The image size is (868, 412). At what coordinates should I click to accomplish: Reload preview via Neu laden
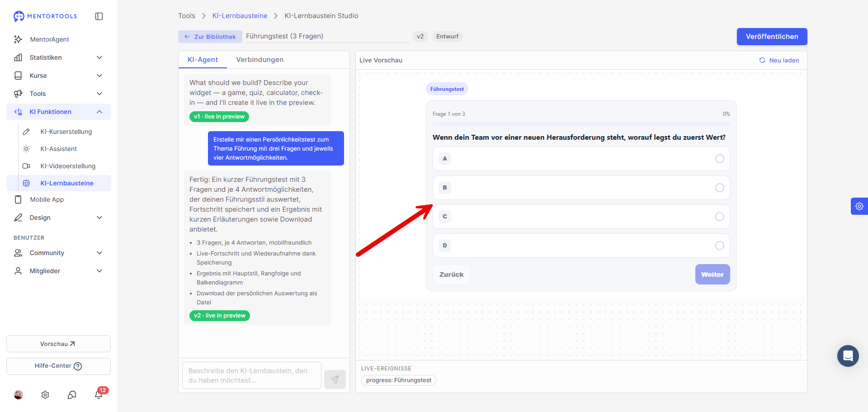point(779,60)
